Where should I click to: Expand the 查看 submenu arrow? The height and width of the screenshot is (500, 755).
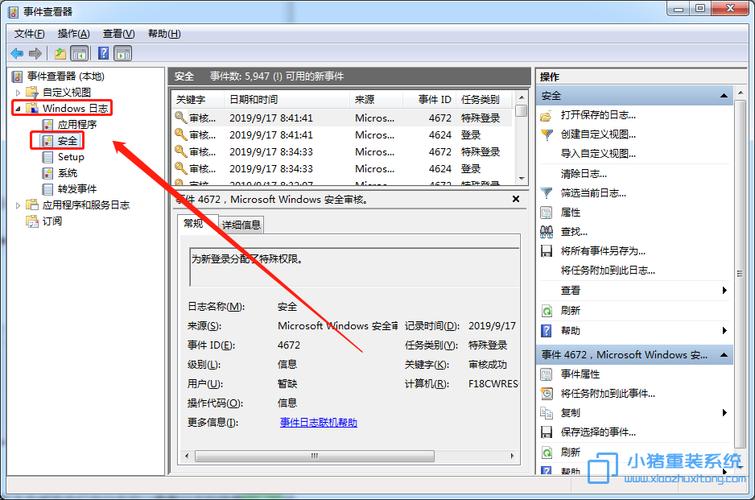[x=724, y=290]
